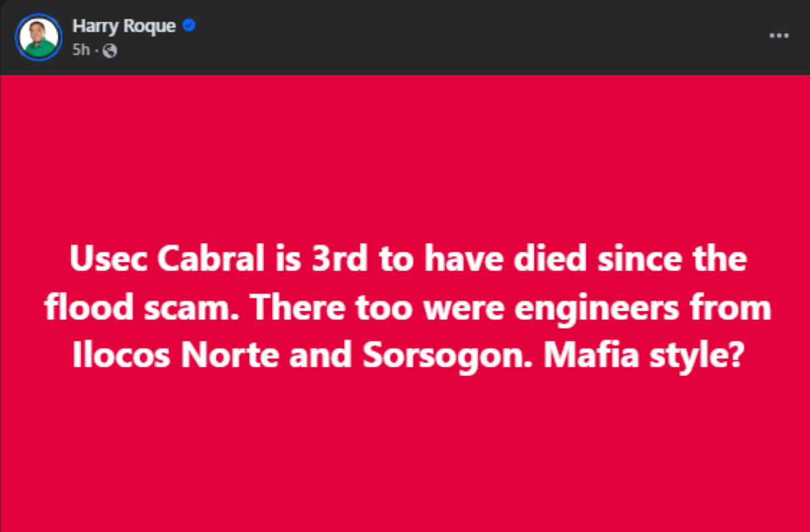Click the globe public privacy icon
The image size is (810, 532).
click(111, 51)
